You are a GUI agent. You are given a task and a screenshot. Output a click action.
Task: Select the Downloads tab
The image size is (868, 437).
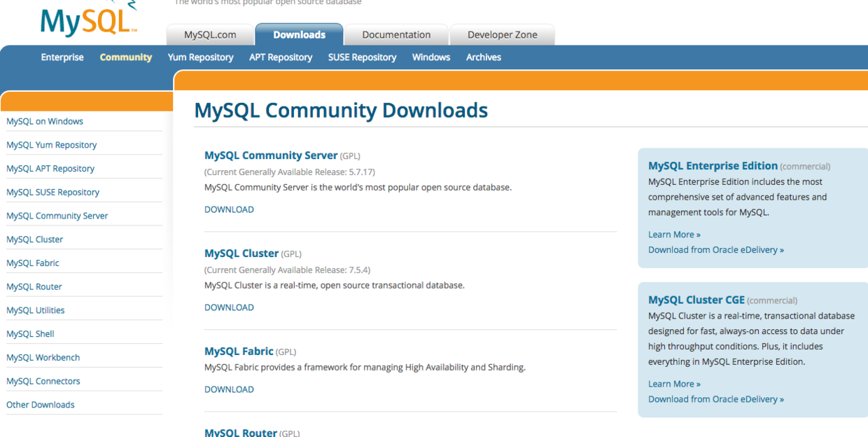[299, 34]
